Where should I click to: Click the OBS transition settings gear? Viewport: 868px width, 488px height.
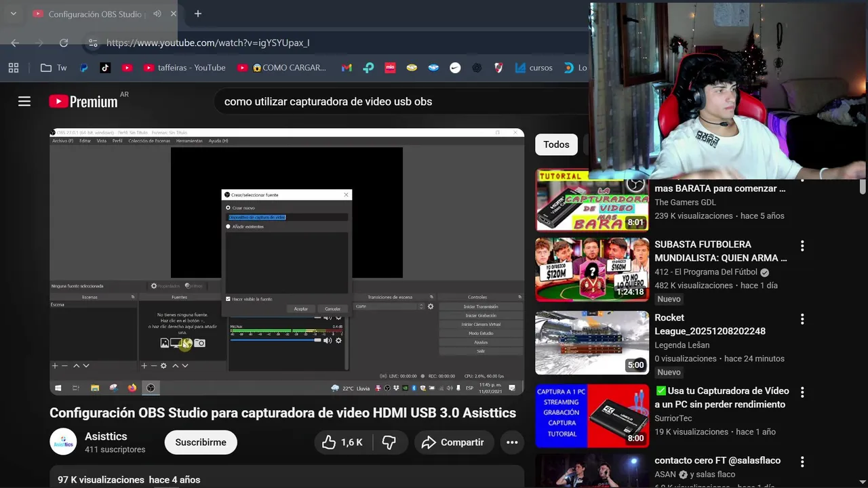click(430, 306)
